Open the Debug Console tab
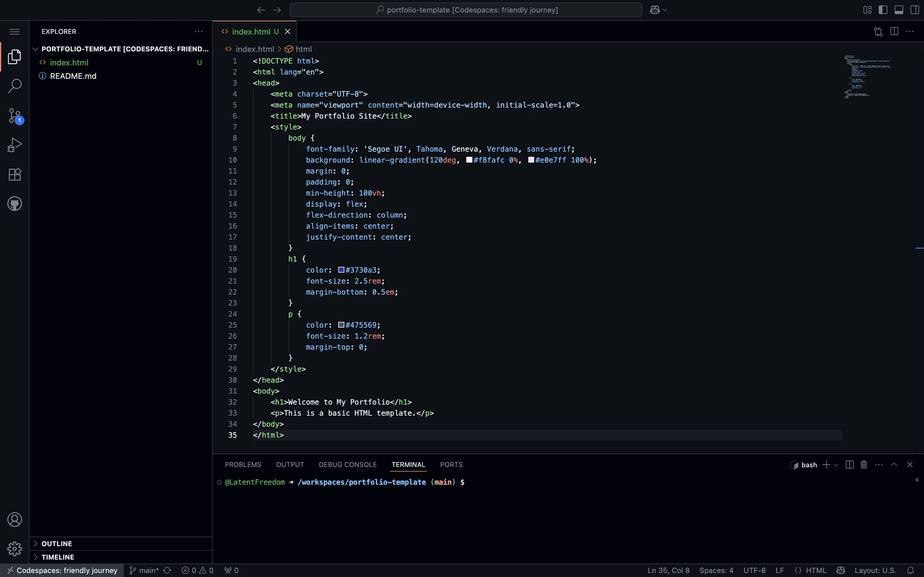The height and width of the screenshot is (577, 924). click(347, 465)
